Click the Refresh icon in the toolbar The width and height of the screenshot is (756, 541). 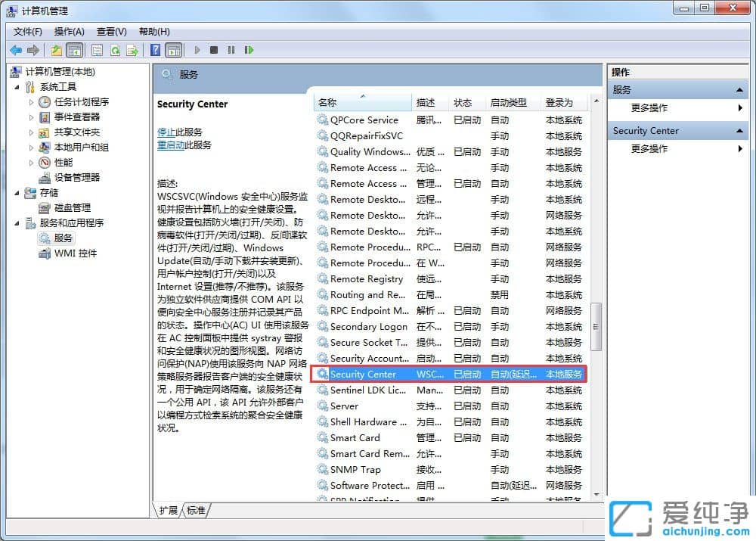pyautogui.click(x=115, y=50)
